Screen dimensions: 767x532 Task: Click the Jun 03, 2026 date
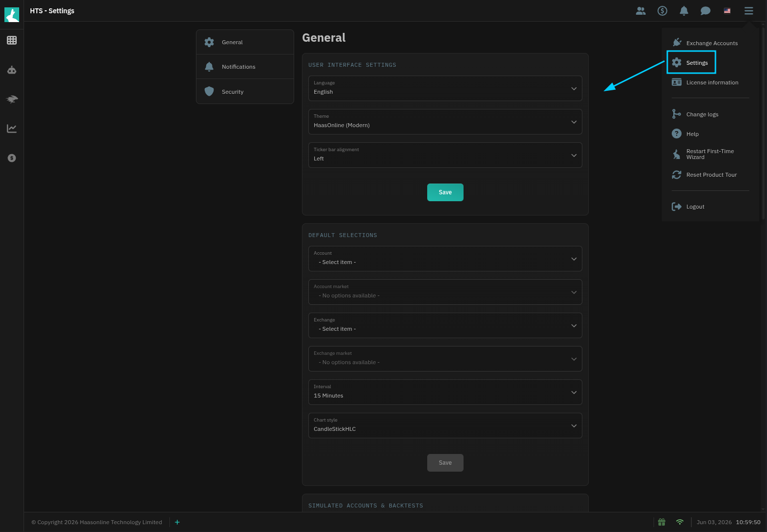(x=714, y=522)
